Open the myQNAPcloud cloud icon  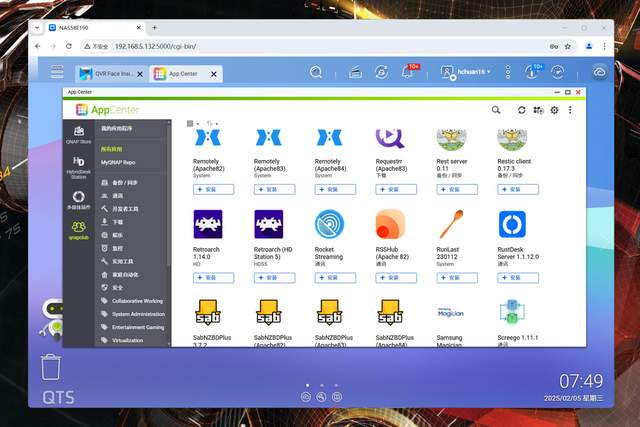click(x=599, y=72)
